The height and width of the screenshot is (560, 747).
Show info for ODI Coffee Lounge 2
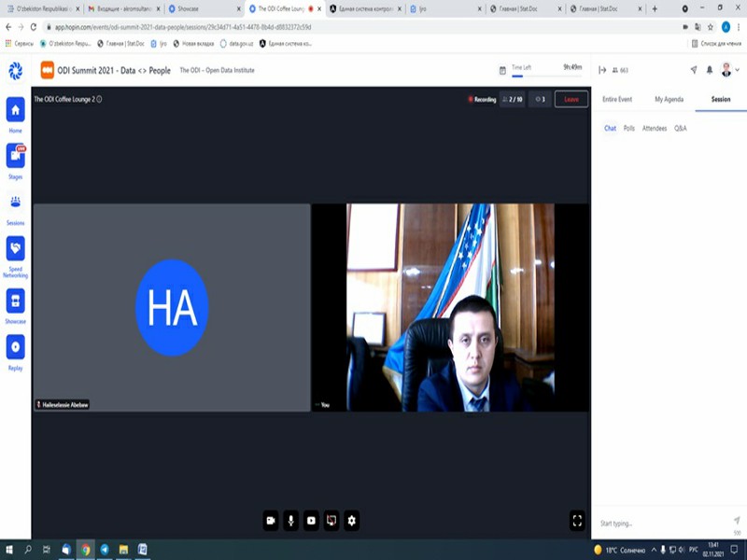100,99
